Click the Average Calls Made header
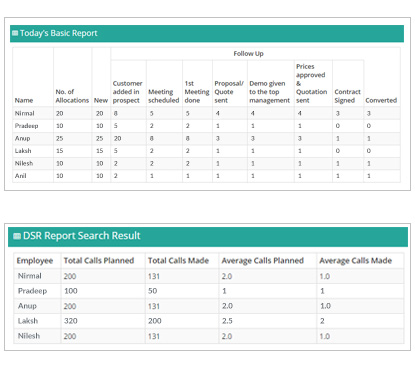The height and width of the screenshot is (368, 415). tap(356, 261)
